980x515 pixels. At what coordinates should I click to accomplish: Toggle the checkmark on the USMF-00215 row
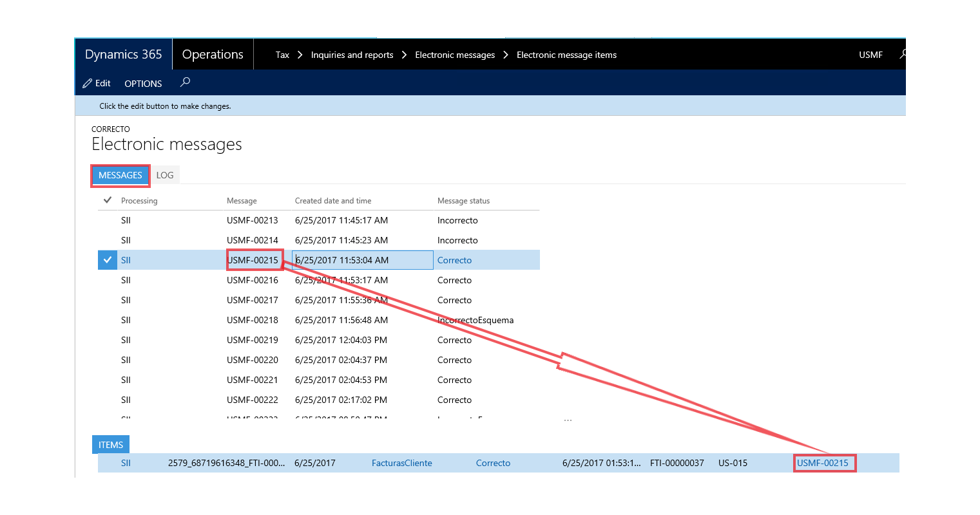click(x=108, y=260)
